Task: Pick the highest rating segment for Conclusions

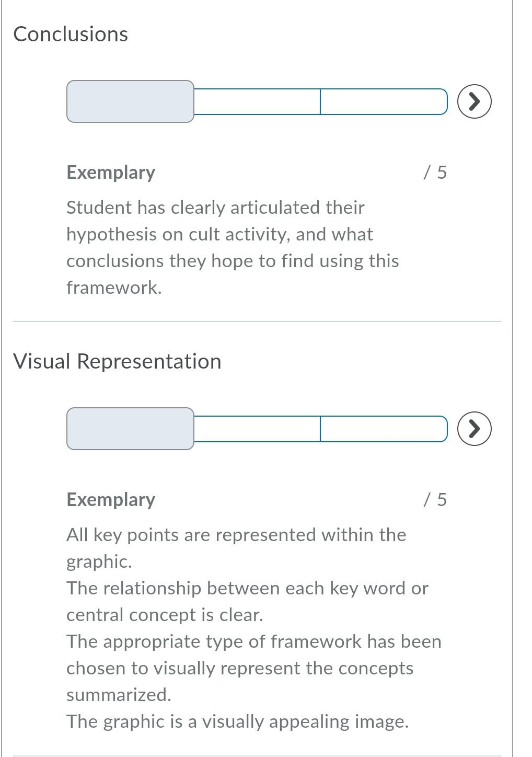Action: tap(384, 102)
